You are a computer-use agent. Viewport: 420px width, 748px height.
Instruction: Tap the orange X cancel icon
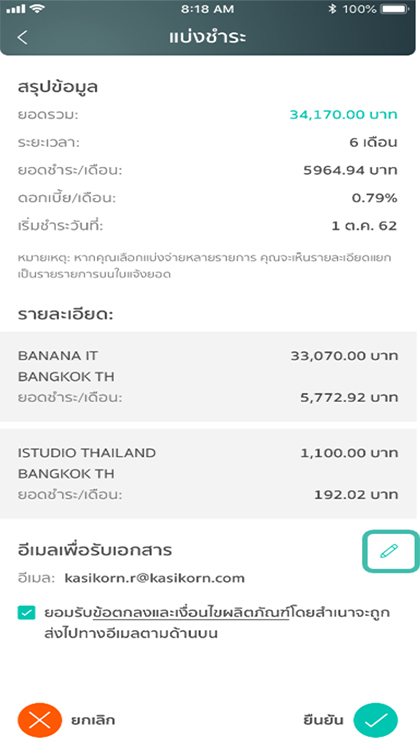coord(40,720)
